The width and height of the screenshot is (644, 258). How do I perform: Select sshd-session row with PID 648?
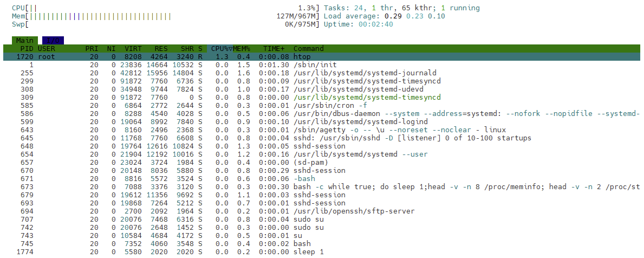pos(322,146)
